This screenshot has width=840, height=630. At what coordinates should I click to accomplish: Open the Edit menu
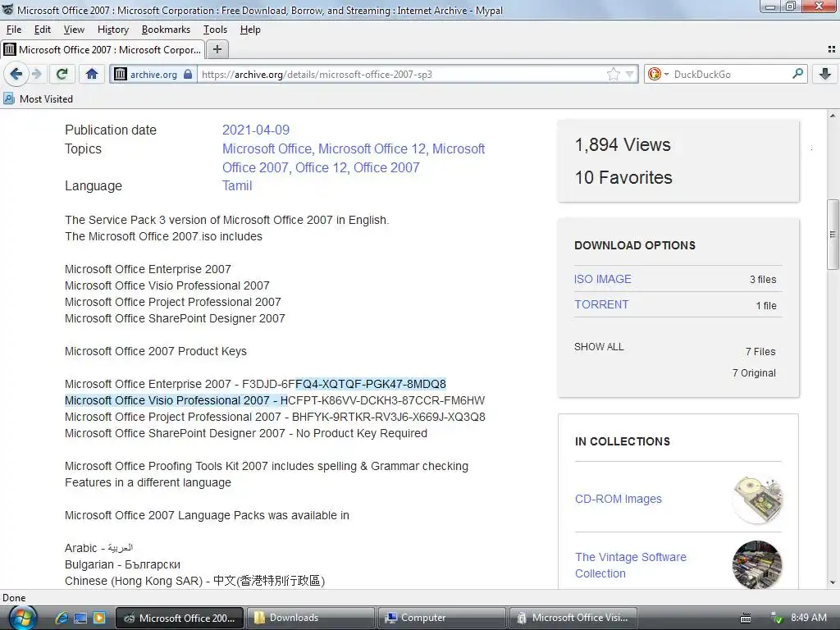pyautogui.click(x=43, y=30)
